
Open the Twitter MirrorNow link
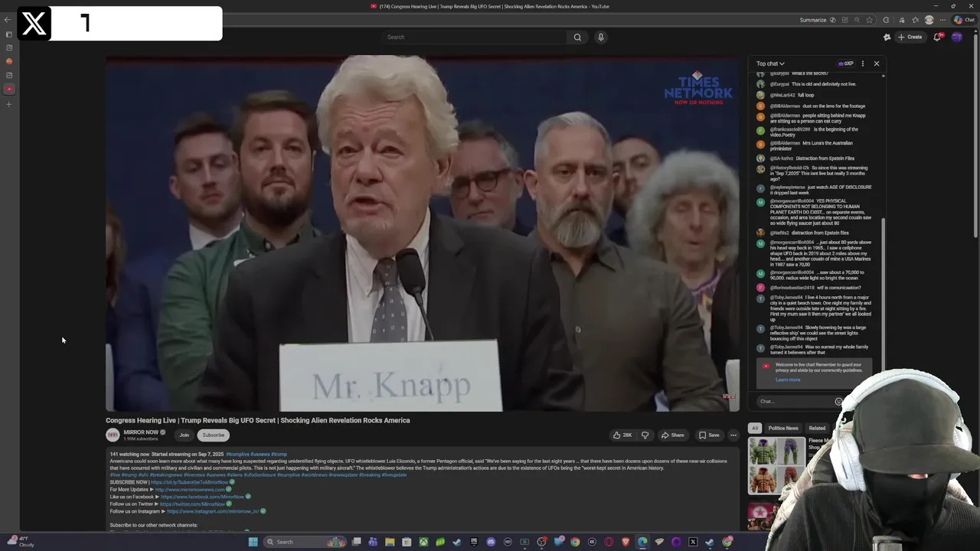point(192,504)
